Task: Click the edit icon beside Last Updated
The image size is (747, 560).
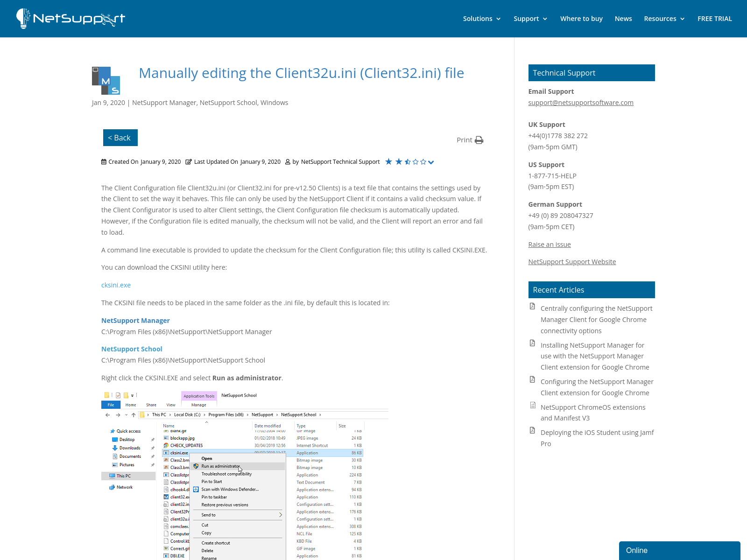Action: pos(189,162)
